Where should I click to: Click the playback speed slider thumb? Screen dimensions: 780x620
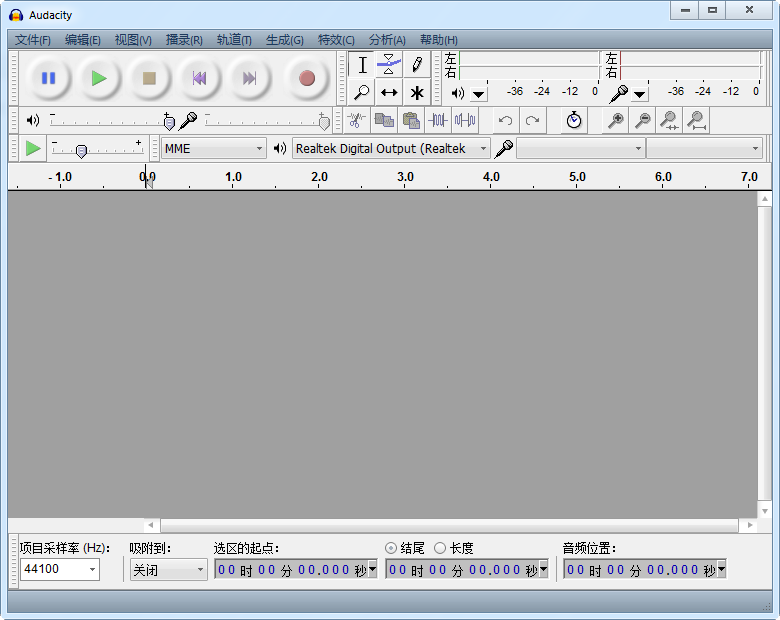tap(82, 151)
